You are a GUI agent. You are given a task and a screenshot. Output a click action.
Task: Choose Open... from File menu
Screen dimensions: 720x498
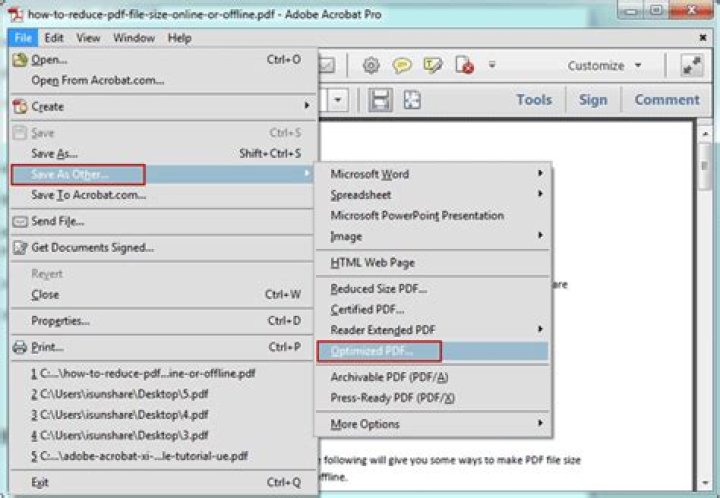pyautogui.click(x=162, y=60)
